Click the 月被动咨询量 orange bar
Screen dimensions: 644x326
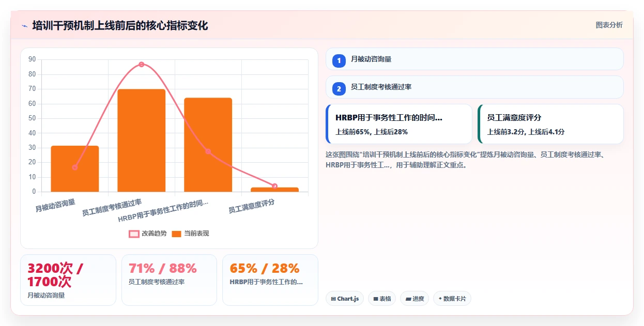tap(75, 169)
